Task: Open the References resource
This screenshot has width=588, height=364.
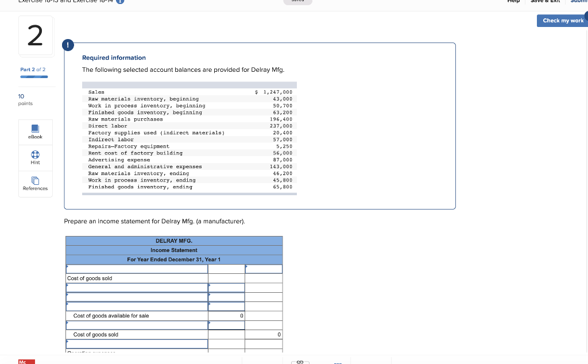Action: tap(35, 183)
